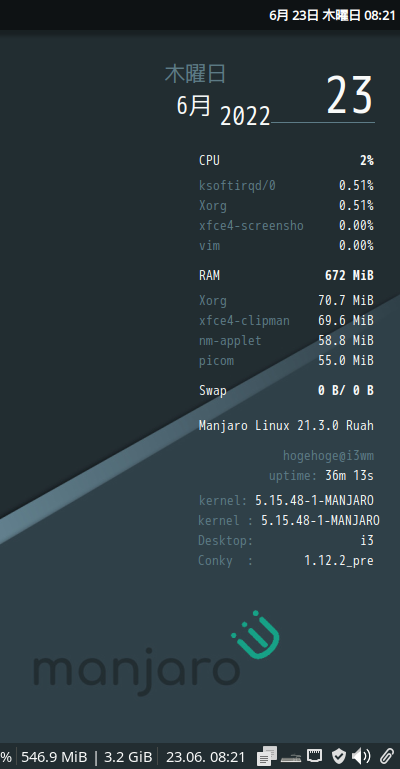
Task: Click the Swap 0 B/ 0 B line
Action: click(x=286, y=391)
